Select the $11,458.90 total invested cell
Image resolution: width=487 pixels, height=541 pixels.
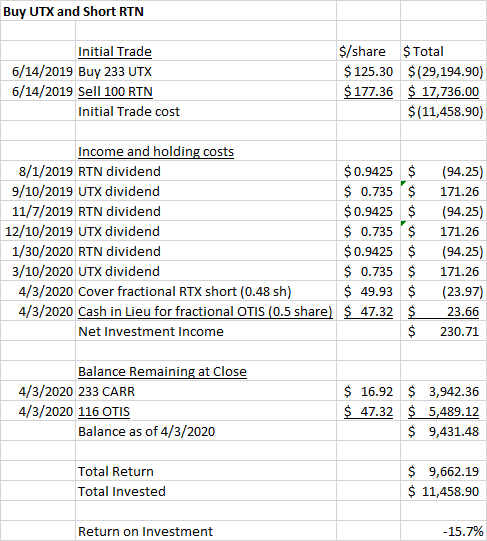(444, 492)
